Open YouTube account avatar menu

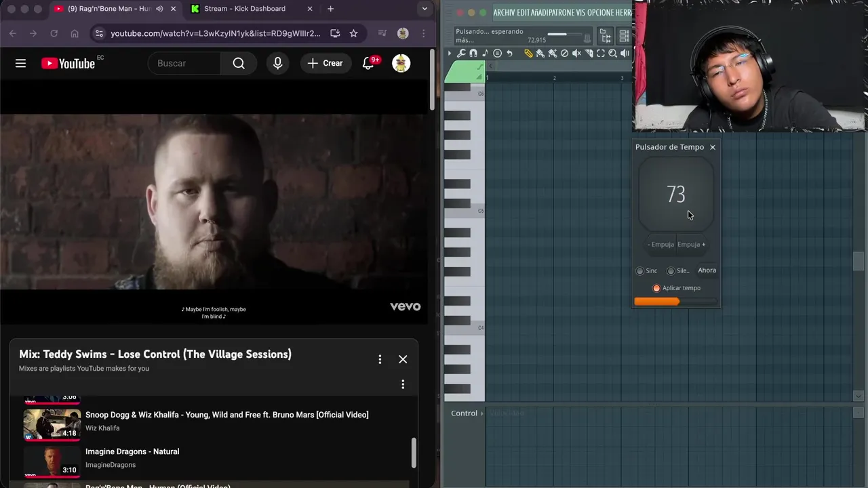tap(401, 63)
